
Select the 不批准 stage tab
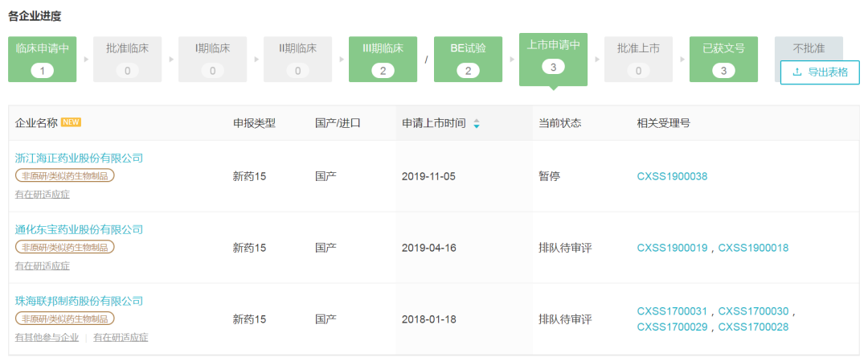[x=809, y=48]
